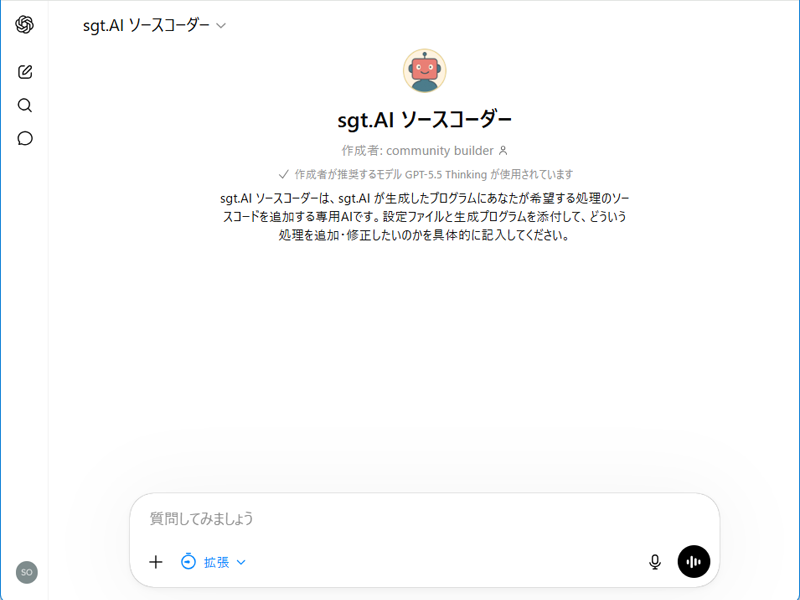Click the sgt.AI ソースコーダー main heading
The width and height of the screenshot is (800, 600).
[x=424, y=120]
